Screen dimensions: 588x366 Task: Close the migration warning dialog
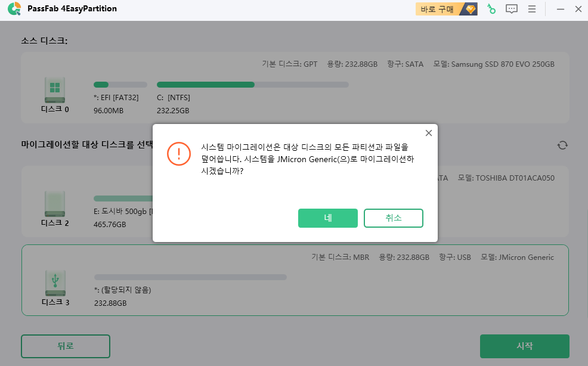(x=429, y=133)
